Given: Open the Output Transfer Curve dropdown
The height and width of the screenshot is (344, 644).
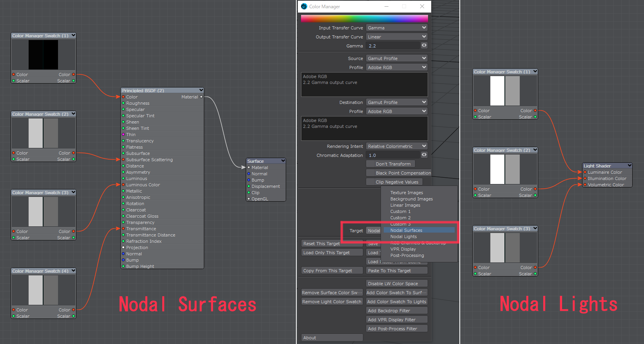Looking at the screenshot, I should (x=397, y=37).
